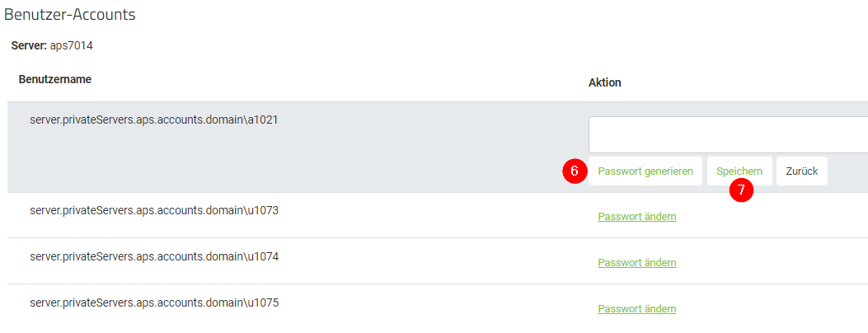Click the bold Server: label
This screenshot has width=868, height=333.
point(28,45)
